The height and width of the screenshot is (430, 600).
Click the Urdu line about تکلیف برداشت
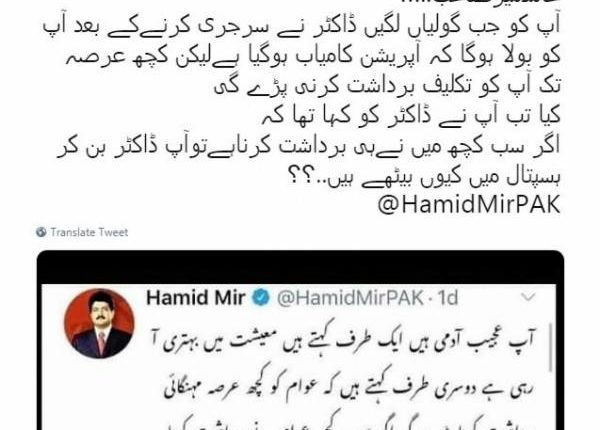(x=387, y=86)
